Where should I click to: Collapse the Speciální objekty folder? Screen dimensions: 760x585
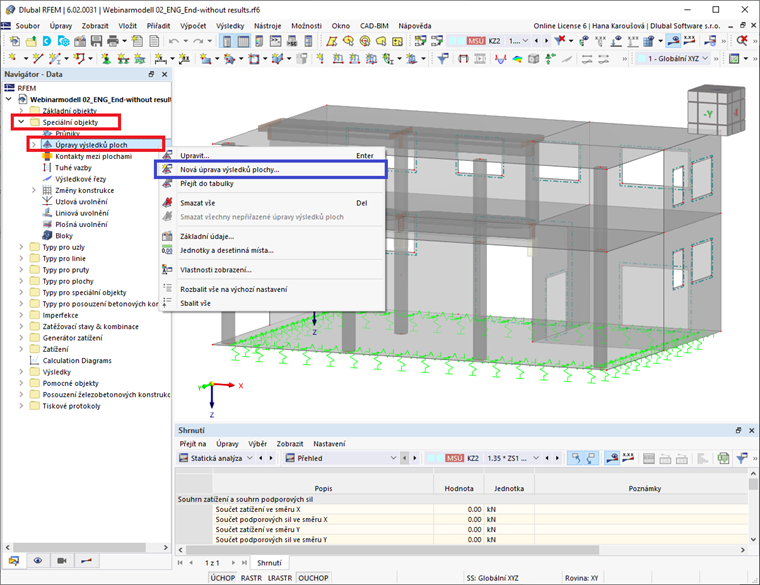click(x=21, y=122)
